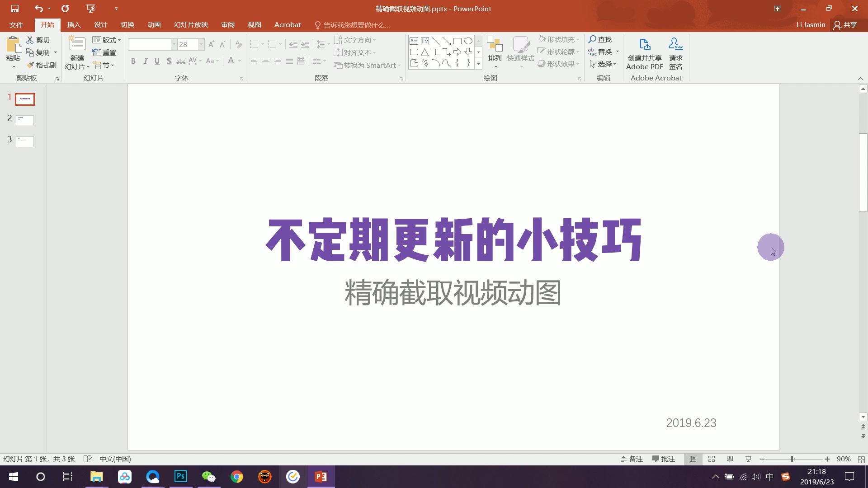Screen dimensions: 868x488
Task: Open Shape Fill (形状填充)
Action: pyautogui.click(x=558, y=39)
